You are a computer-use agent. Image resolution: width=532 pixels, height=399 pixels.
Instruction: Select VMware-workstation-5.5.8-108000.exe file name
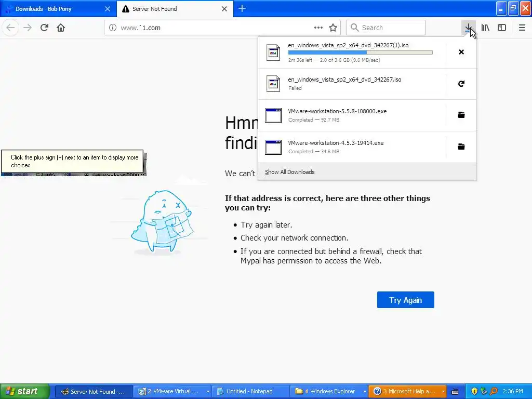click(x=337, y=111)
